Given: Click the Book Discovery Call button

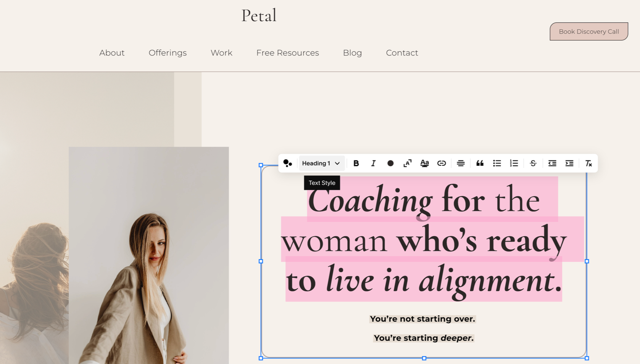Looking at the screenshot, I should pyautogui.click(x=589, y=32).
